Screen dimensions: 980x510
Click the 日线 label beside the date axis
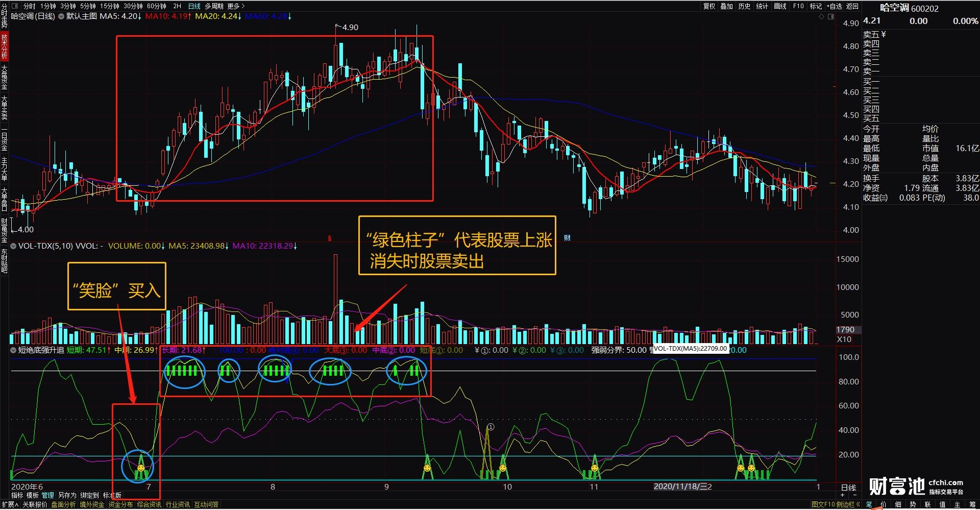coord(848,488)
